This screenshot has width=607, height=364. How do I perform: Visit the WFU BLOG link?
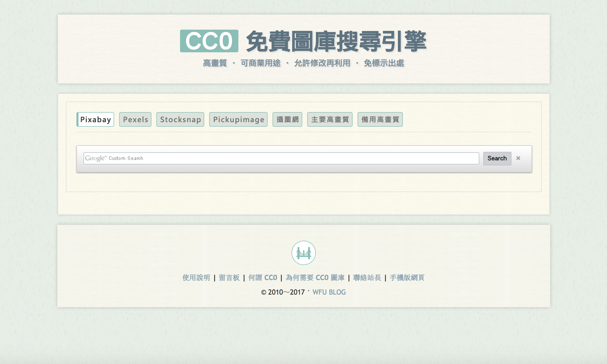click(x=329, y=292)
